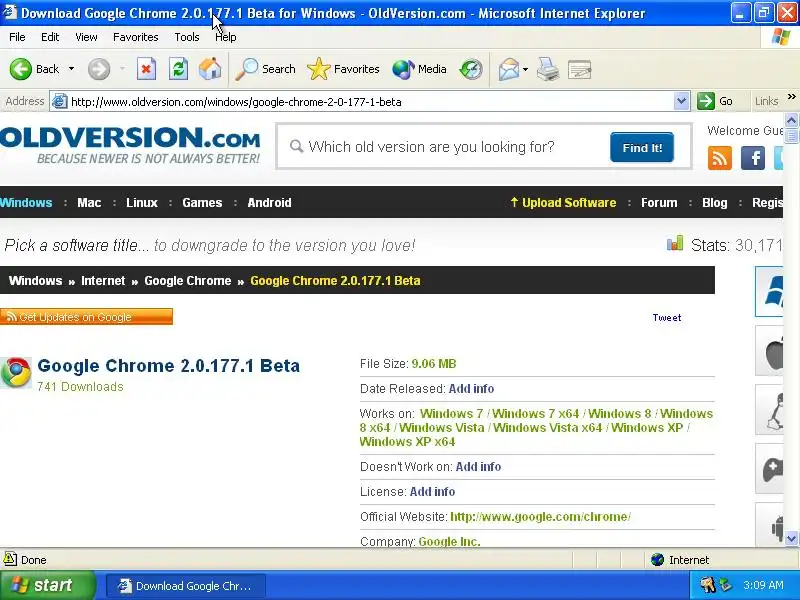Go to the Home page icon
800x600 pixels.
210,69
